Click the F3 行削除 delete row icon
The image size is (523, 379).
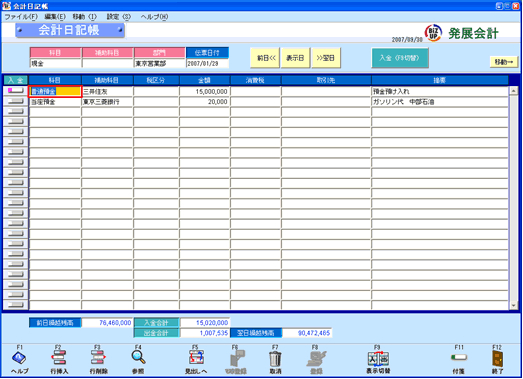click(x=98, y=358)
